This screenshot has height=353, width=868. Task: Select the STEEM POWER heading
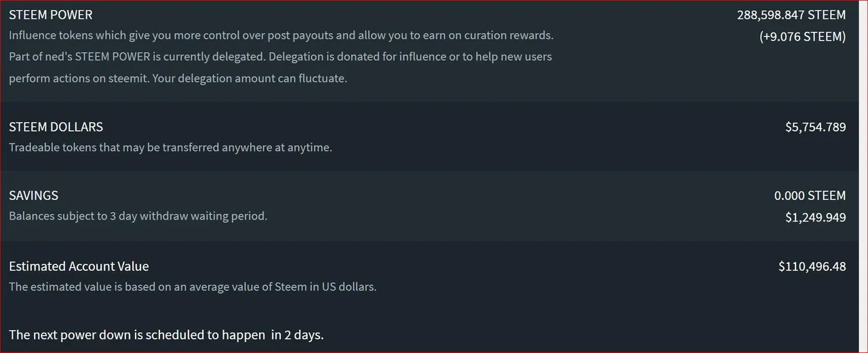point(51,15)
